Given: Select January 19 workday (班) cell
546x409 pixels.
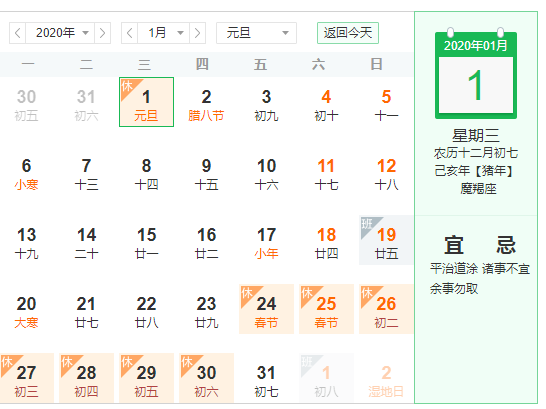Looking at the screenshot, I should click(386, 240).
